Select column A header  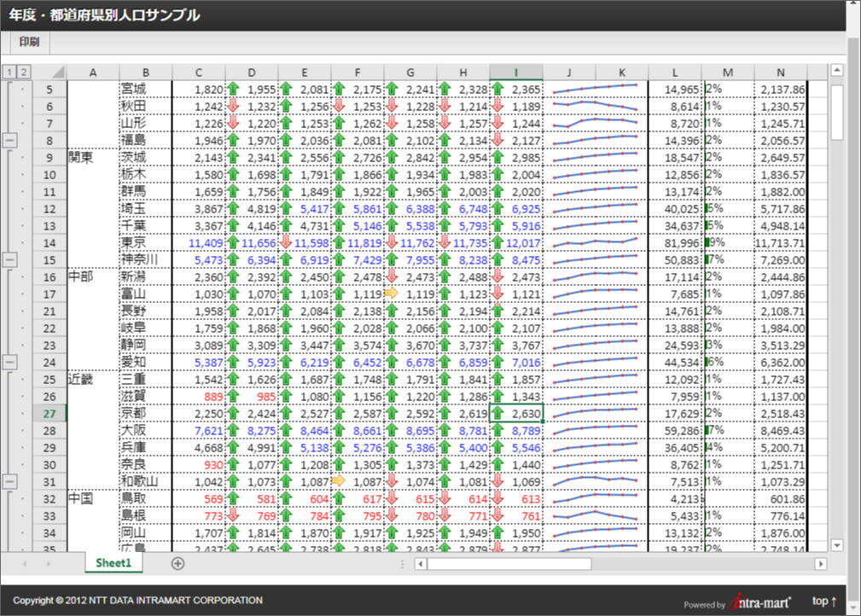click(x=93, y=72)
